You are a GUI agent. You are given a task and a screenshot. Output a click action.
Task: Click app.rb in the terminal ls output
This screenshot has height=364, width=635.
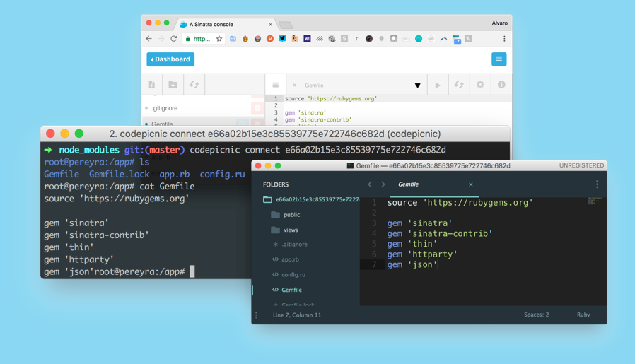[x=174, y=174]
